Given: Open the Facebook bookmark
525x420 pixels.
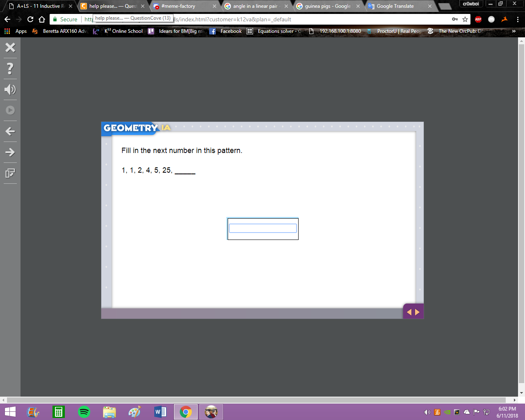Looking at the screenshot, I should (x=226, y=31).
